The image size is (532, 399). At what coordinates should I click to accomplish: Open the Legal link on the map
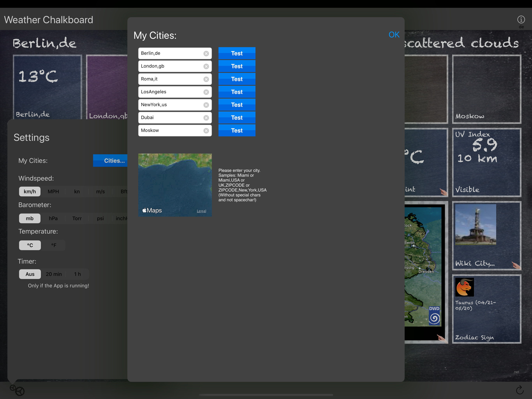pyautogui.click(x=201, y=211)
